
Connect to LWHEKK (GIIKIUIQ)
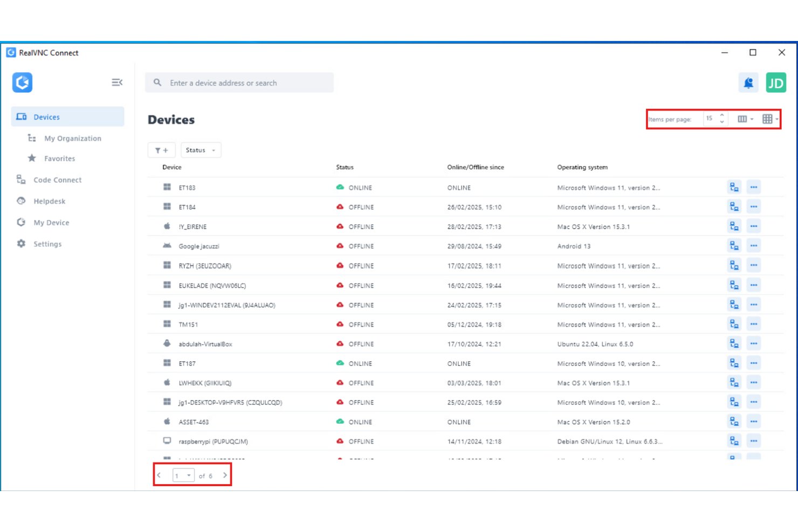tap(734, 383)
